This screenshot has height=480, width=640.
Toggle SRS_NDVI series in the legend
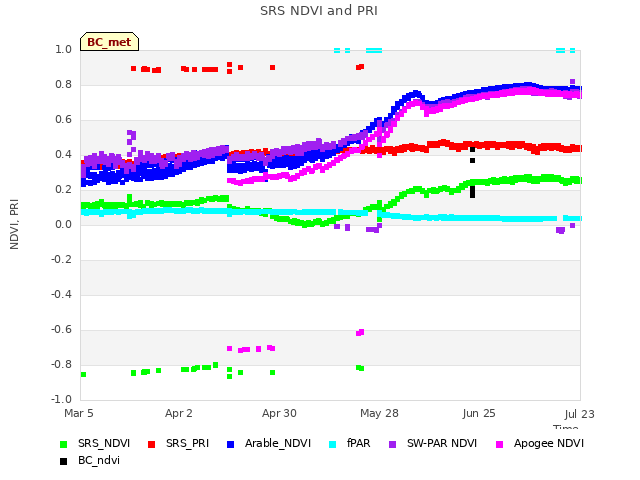click(x=95, y=444)
